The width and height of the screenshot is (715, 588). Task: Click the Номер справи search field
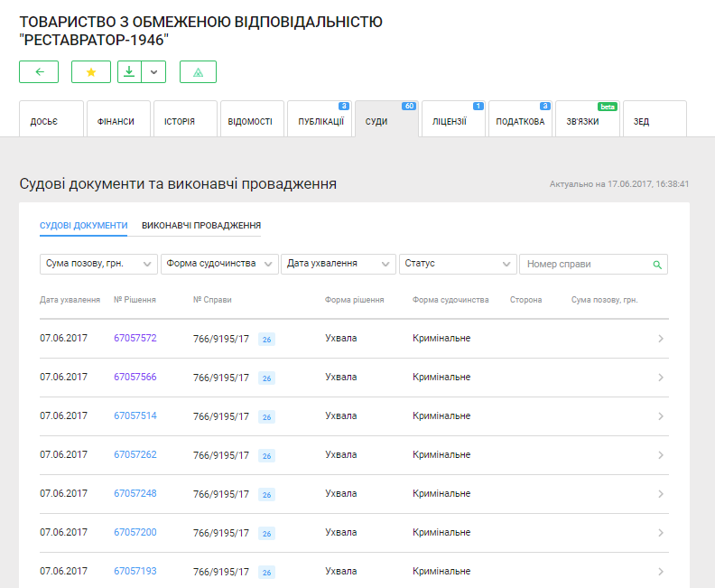click(585, 264)
